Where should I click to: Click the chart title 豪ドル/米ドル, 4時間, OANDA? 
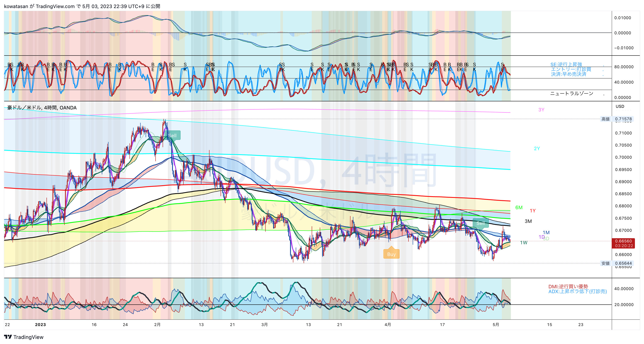42,108
